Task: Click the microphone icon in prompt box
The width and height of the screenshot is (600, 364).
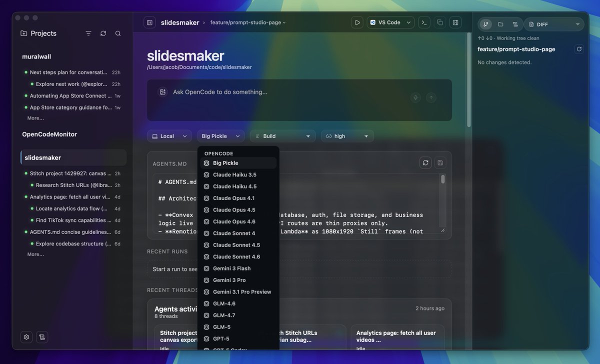Action: [415, 97]
